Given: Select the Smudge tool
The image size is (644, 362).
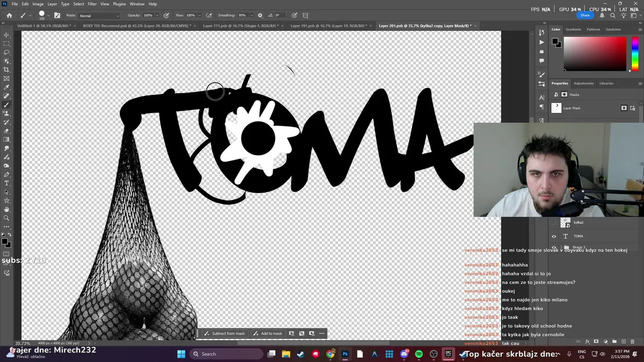Looking at the screenshot, I should 7,148.
